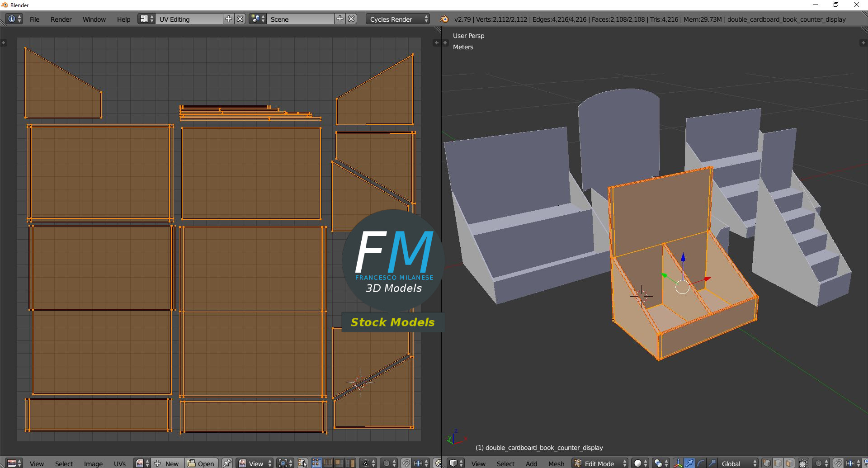Select the translate manipulator arrow icon

coord(689,463)
